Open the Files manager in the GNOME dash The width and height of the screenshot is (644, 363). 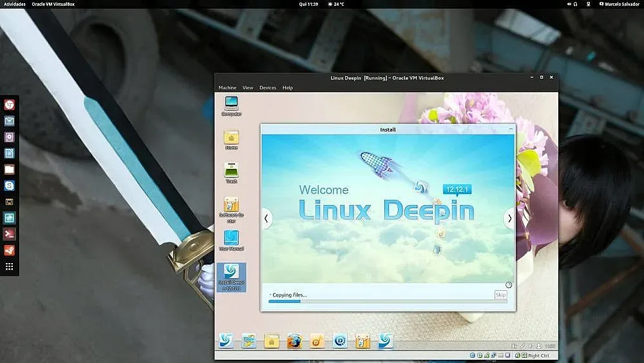[10, 170]
